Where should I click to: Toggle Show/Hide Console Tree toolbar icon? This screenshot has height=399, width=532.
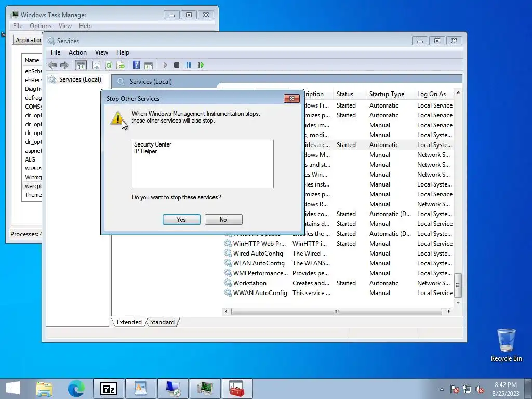tap(81, 65)
